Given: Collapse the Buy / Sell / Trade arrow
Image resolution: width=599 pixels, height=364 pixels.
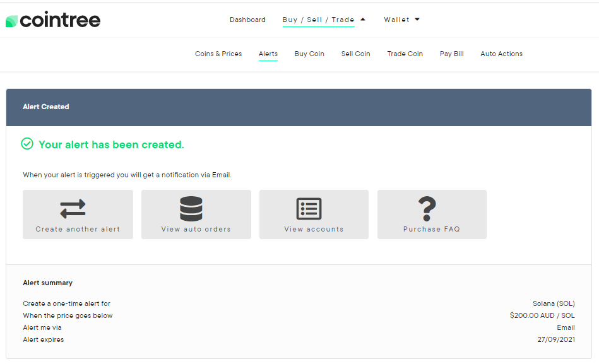Looking at the screenshot, I should 363,20.
